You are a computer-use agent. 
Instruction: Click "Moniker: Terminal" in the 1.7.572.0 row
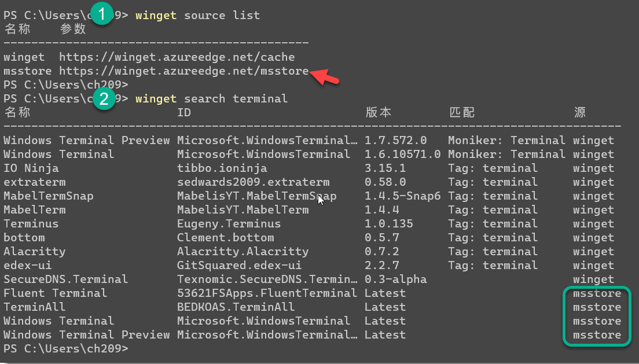click(506, 140)
